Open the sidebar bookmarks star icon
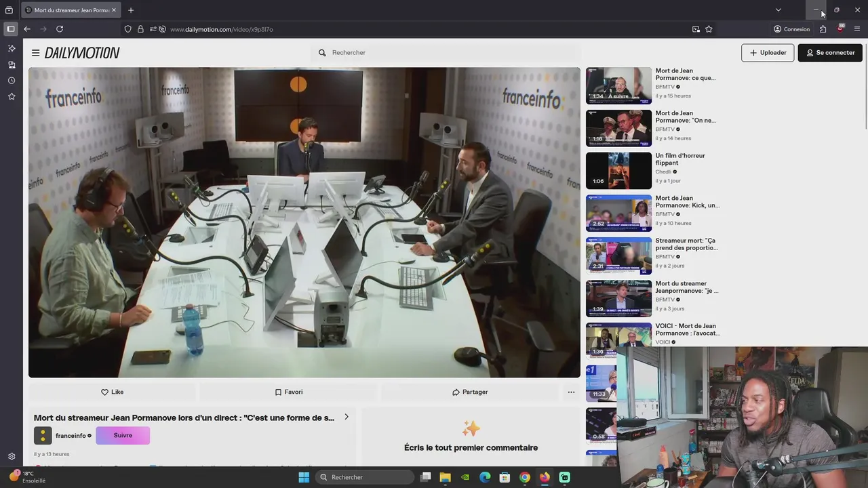 [x=12, y=97]
